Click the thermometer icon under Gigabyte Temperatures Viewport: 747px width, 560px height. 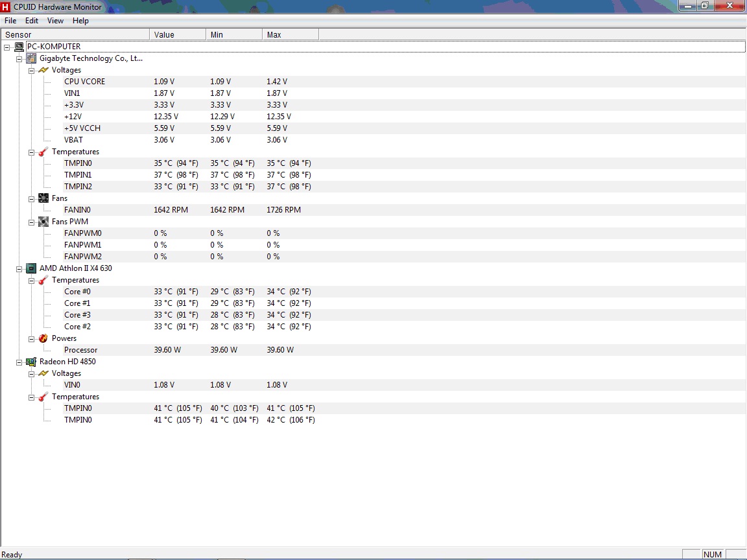43,152
